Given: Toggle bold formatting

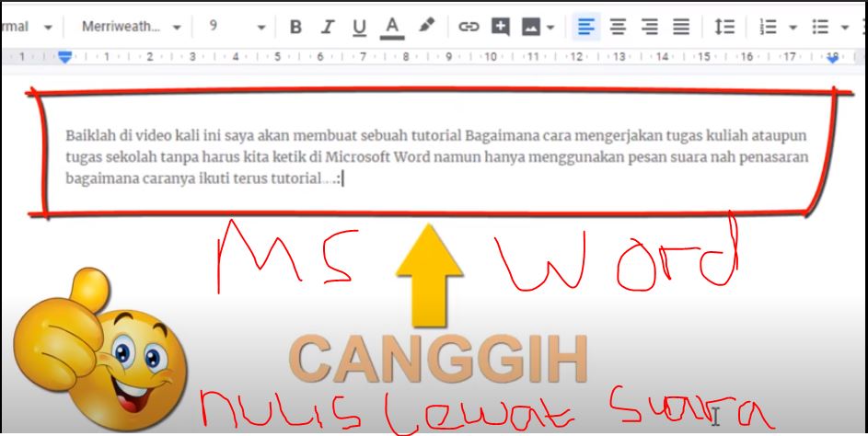Looking at the screenshot, I should pos(296,27).
